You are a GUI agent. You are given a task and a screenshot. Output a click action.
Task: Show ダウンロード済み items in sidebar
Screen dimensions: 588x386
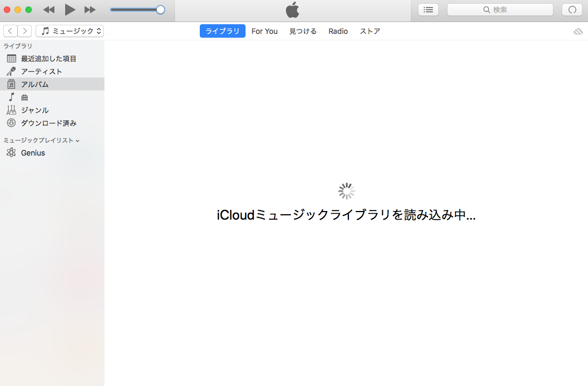48,123
